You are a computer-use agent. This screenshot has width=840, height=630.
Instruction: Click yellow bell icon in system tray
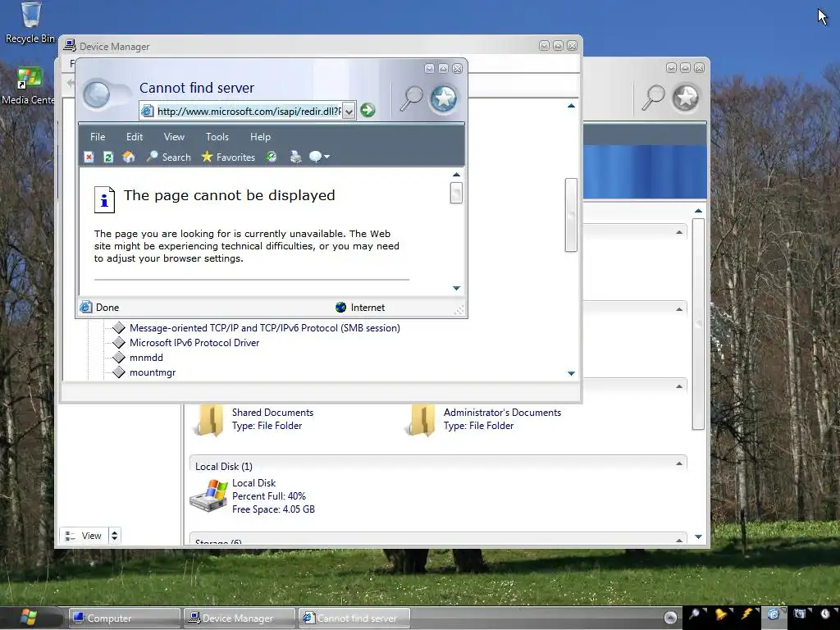point(721,614)
